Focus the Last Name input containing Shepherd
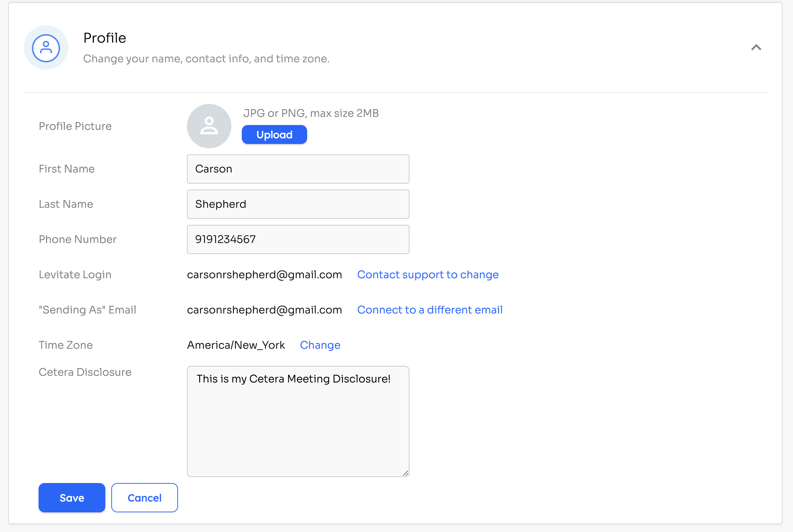793x532 pixels. [298, 204]
